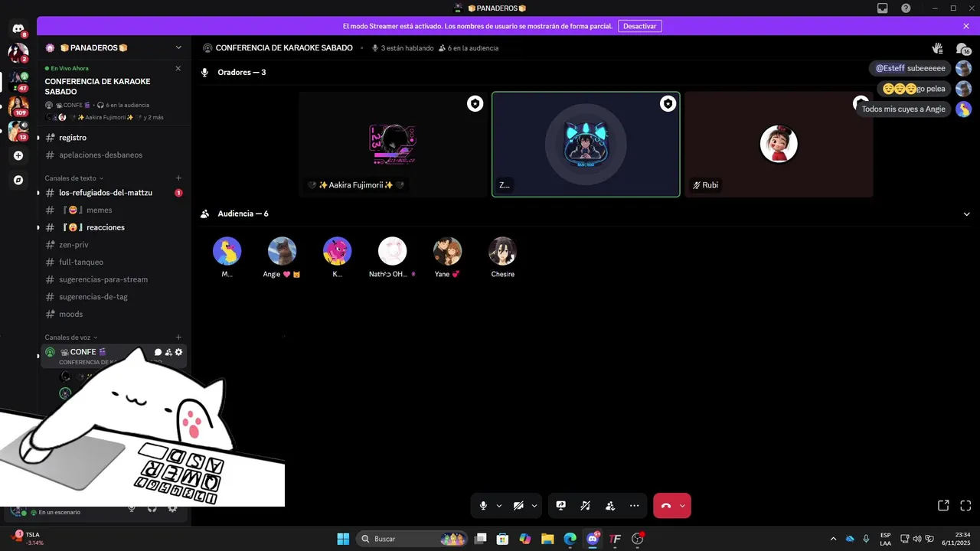980x551 pixels.
Task: Open the stage chat with 16 messages
Action: tap(963, 48)
